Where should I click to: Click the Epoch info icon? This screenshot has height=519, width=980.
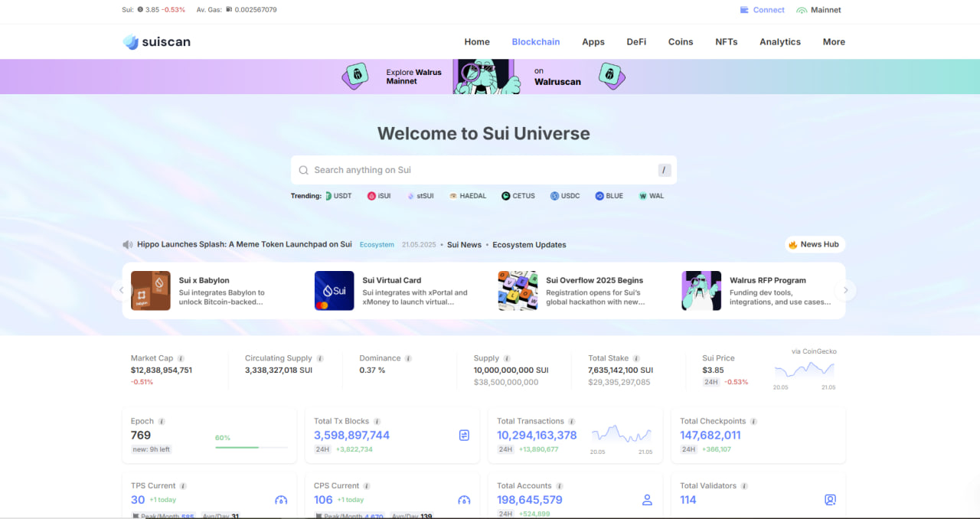[x=162, y=422]
